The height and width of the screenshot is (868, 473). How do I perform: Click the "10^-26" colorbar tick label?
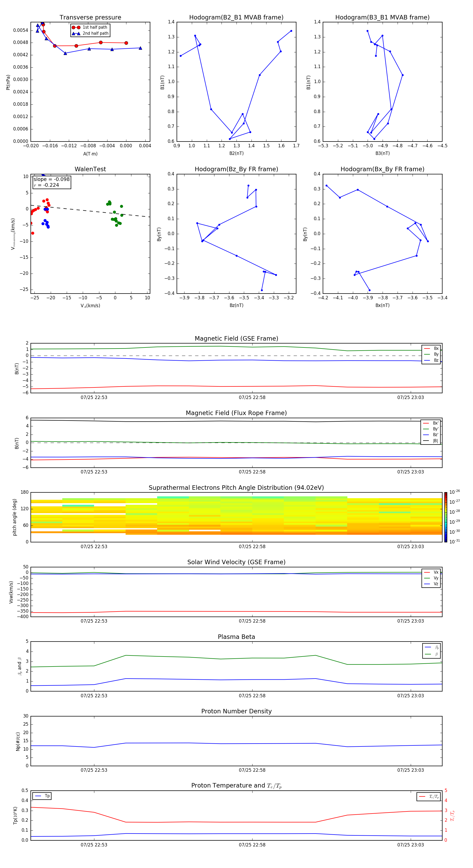(455, 492)
